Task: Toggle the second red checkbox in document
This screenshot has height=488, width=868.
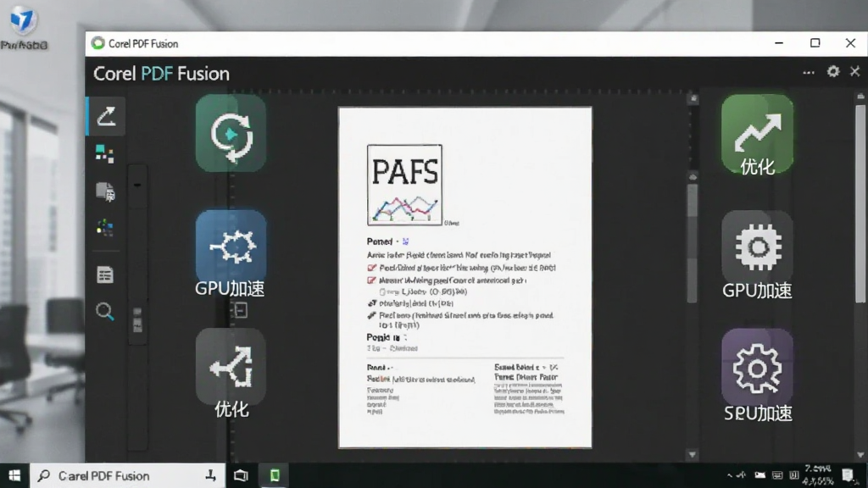Action: click(x=371, y=280)
